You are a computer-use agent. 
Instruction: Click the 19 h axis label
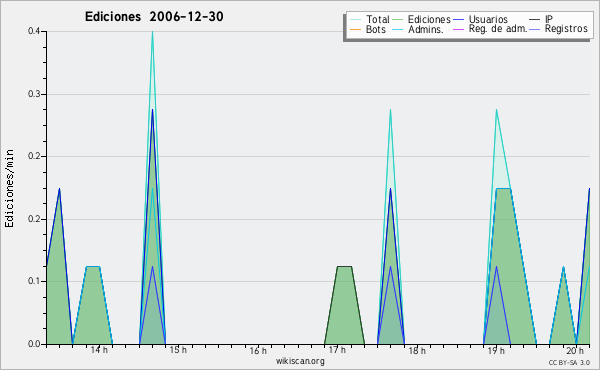click(x=496, y=350)
